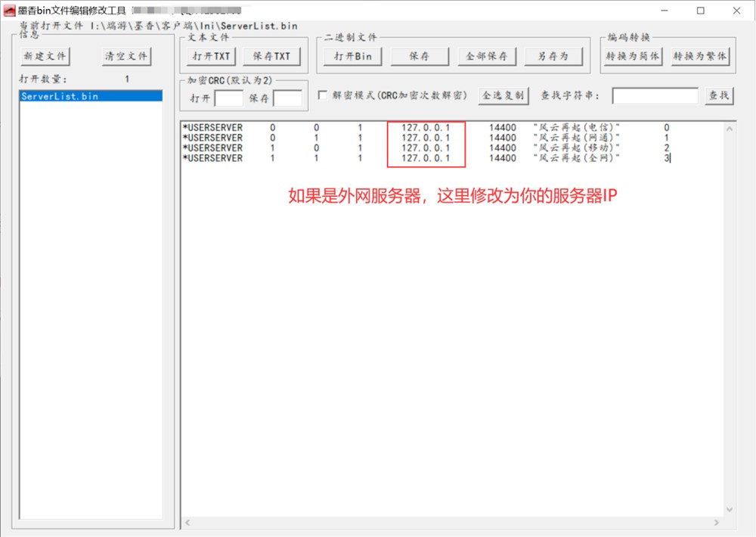The width and height of the screenshot is (756, 537).
Task: Open a text file with 打开TXT
Action: click(211, 57)
